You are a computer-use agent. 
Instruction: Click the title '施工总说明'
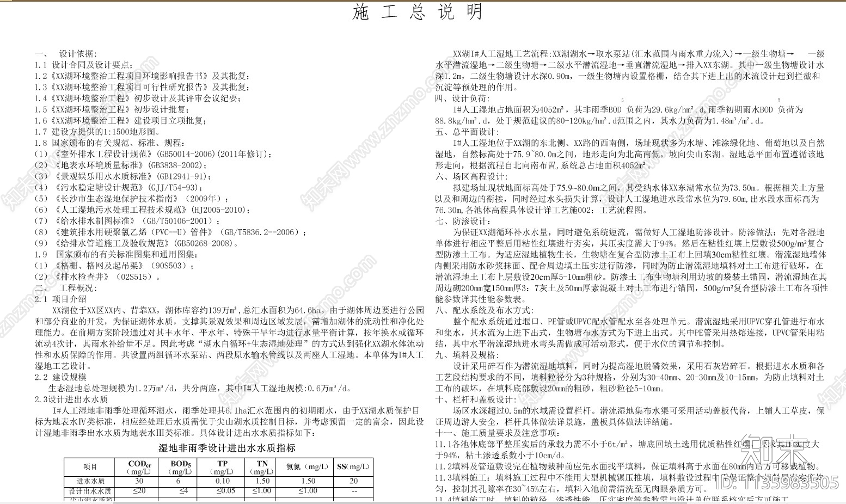pos(417,12)
